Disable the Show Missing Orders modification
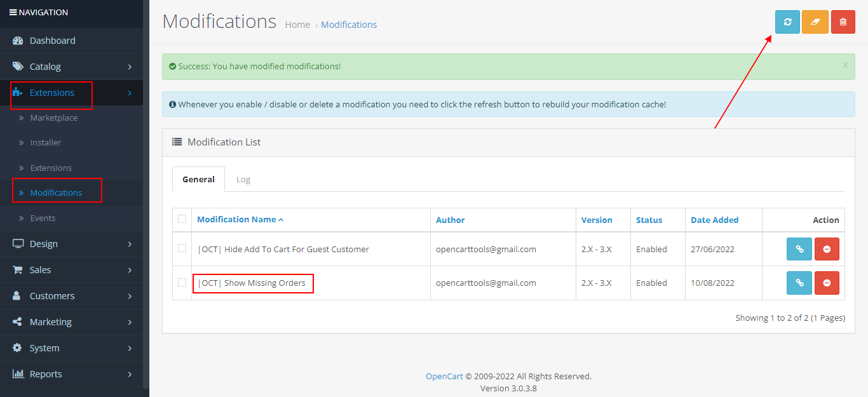868x397 pixels. pos(827,283)
